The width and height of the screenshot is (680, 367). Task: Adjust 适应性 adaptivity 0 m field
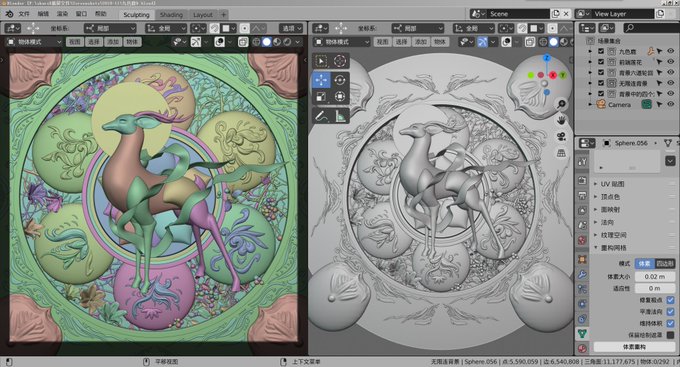pos(655,288)
